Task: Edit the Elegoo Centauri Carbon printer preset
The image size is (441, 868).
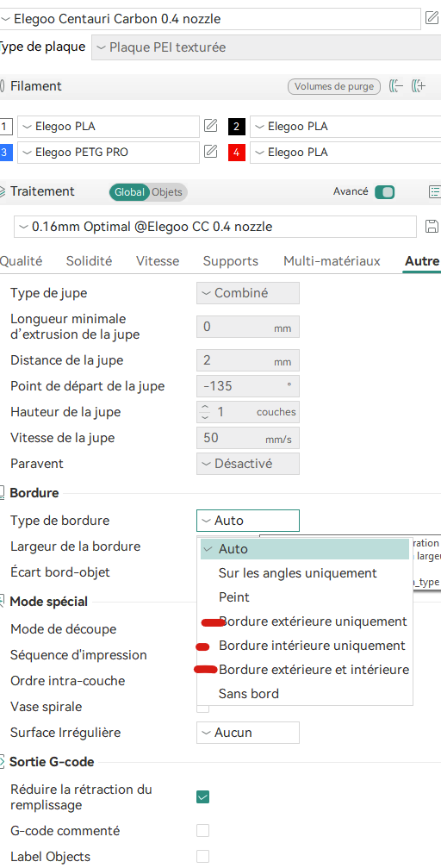Action: click(x=432, y=18)
